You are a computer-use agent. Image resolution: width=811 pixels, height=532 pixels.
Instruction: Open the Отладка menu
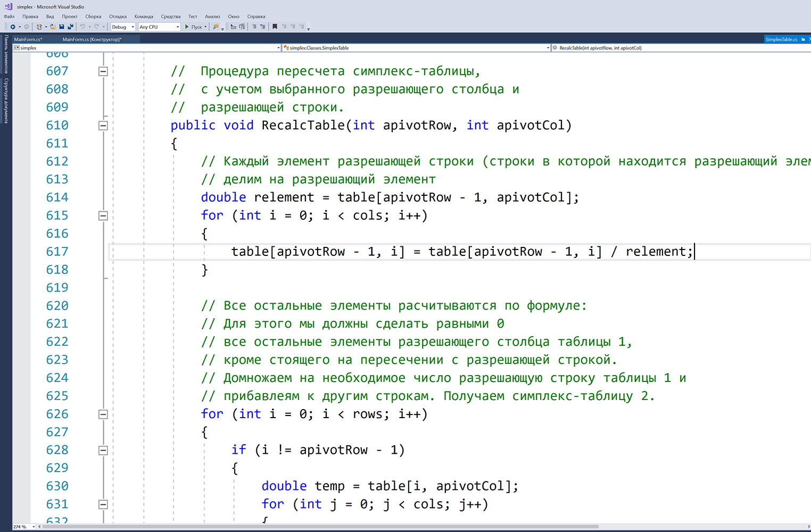coord(118,16)
